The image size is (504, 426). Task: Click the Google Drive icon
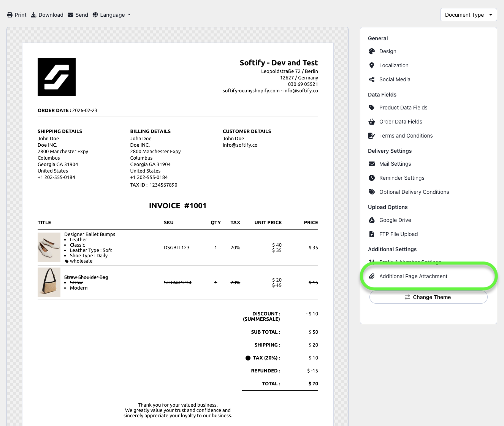[372, 220]
